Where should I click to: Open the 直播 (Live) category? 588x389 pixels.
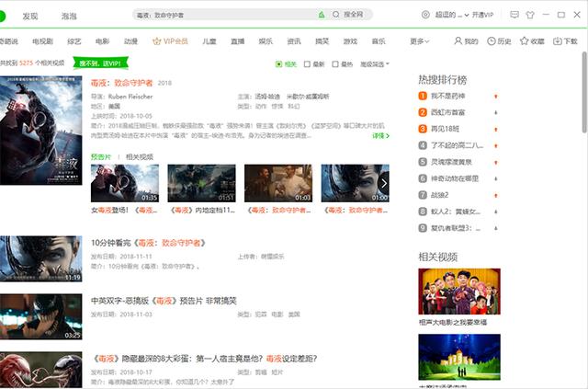(237, 41)
